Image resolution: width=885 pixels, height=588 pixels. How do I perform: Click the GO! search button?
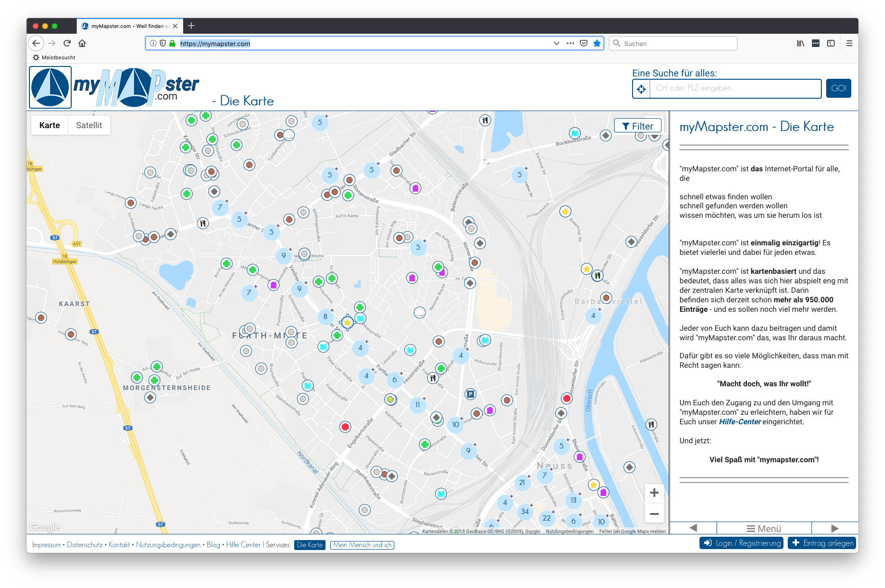tap(838, 88)
